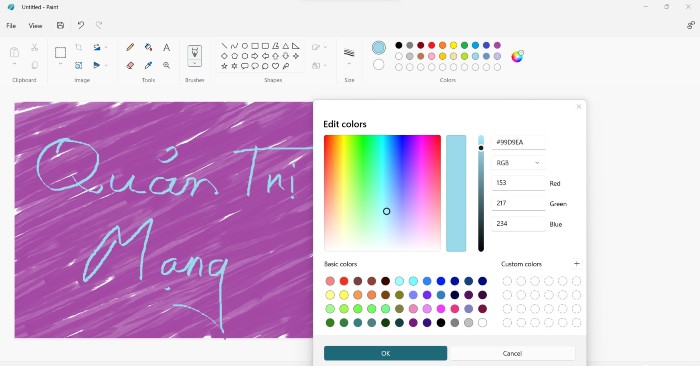700x366 pixels.
Task: Click the color spectrum picker field
Action: tap(382, 193)
